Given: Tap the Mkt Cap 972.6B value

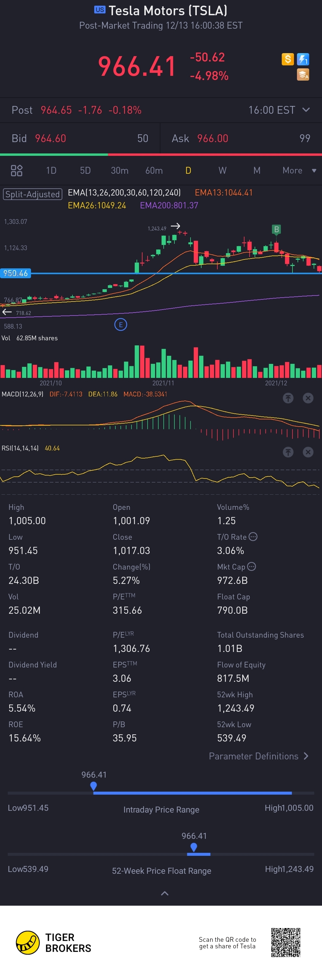Looking at the screenshot, I should point(232,580).
